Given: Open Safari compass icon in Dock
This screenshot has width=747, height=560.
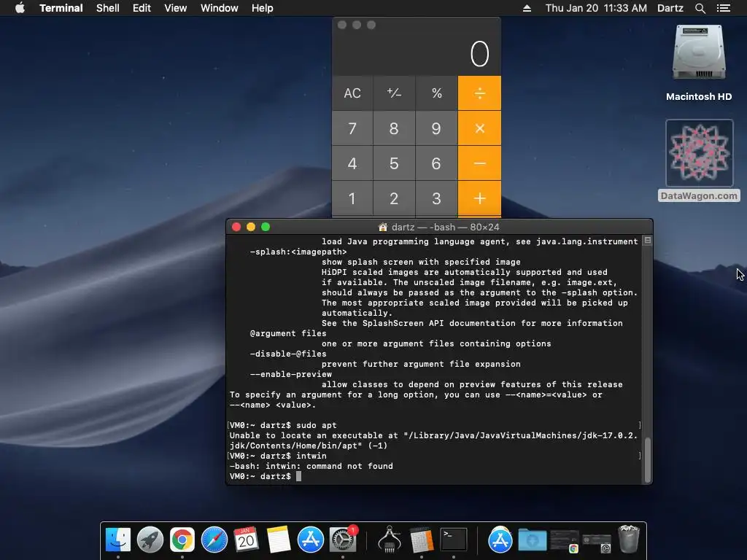Looking at the screenshot, I should click(214, 540).
